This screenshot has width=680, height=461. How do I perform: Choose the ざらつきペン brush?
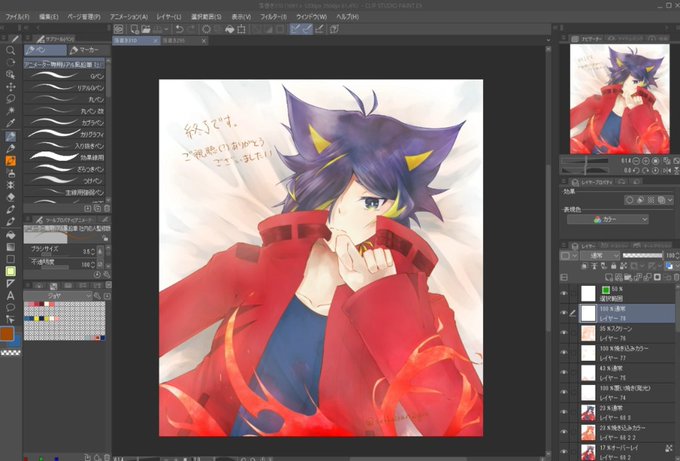(x=64, y=169)
